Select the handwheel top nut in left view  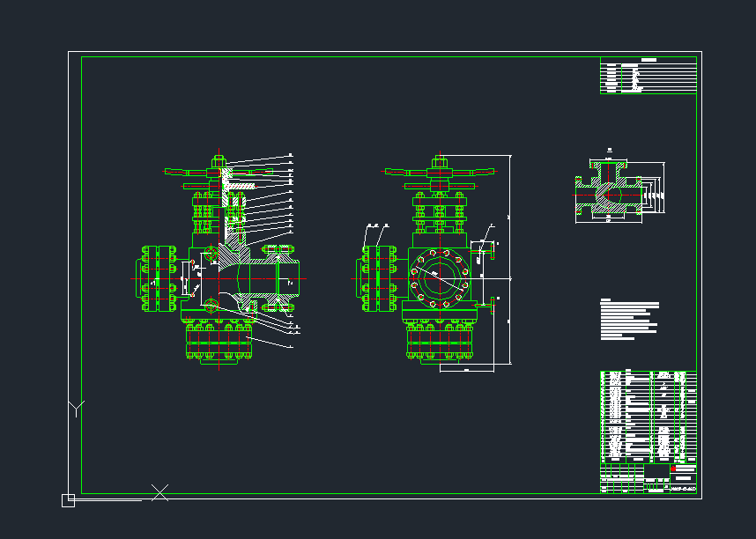219,161
